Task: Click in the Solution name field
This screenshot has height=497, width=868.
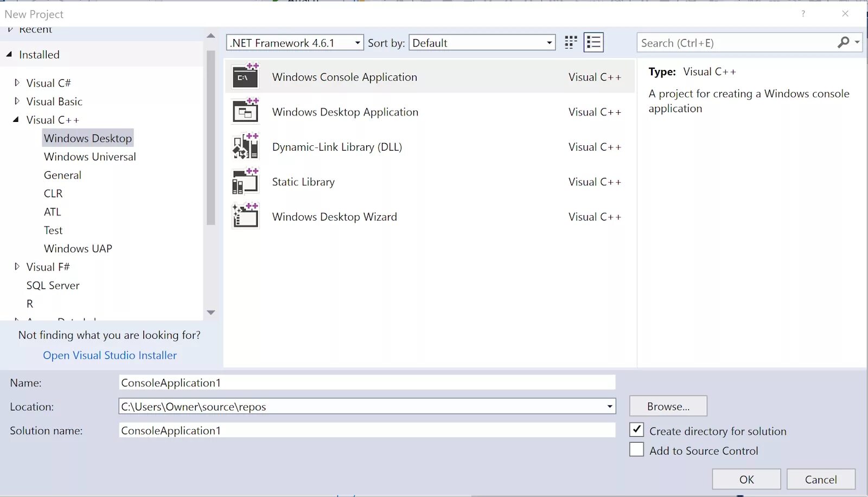Action: (367, 430)
